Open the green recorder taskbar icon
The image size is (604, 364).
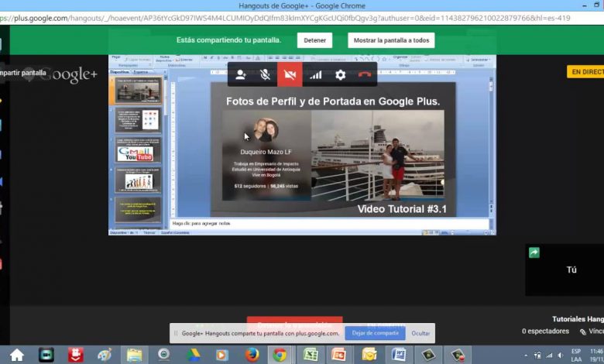[428, 355]
